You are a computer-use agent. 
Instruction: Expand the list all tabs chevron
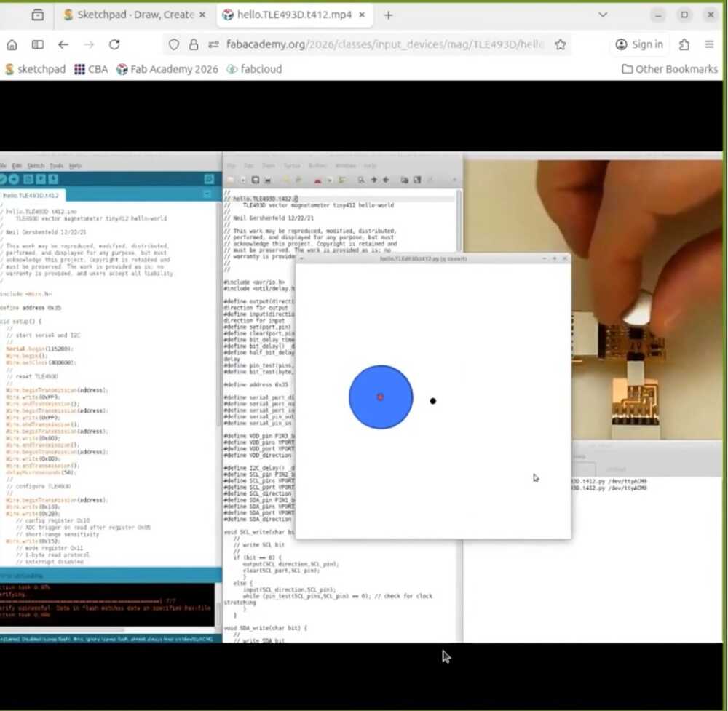(x=603, y=15)
